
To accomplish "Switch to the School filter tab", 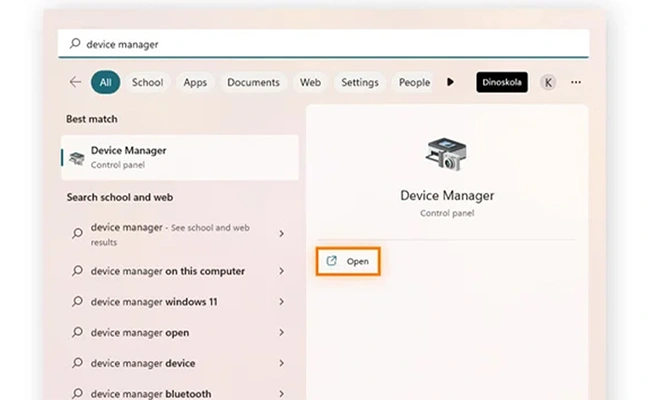I will [148, 82].
